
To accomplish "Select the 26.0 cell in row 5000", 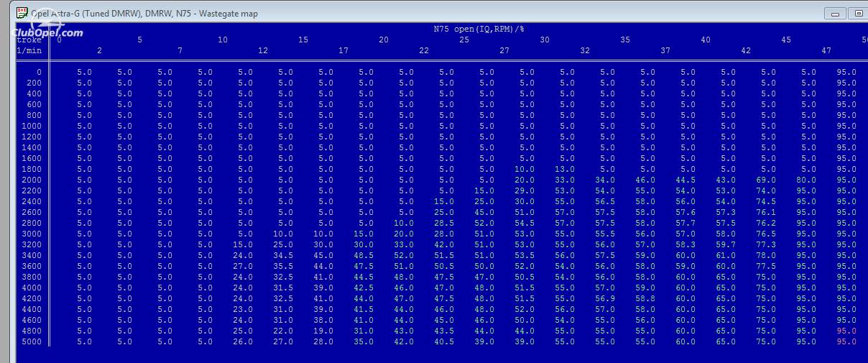I will (x=243, y=342).
